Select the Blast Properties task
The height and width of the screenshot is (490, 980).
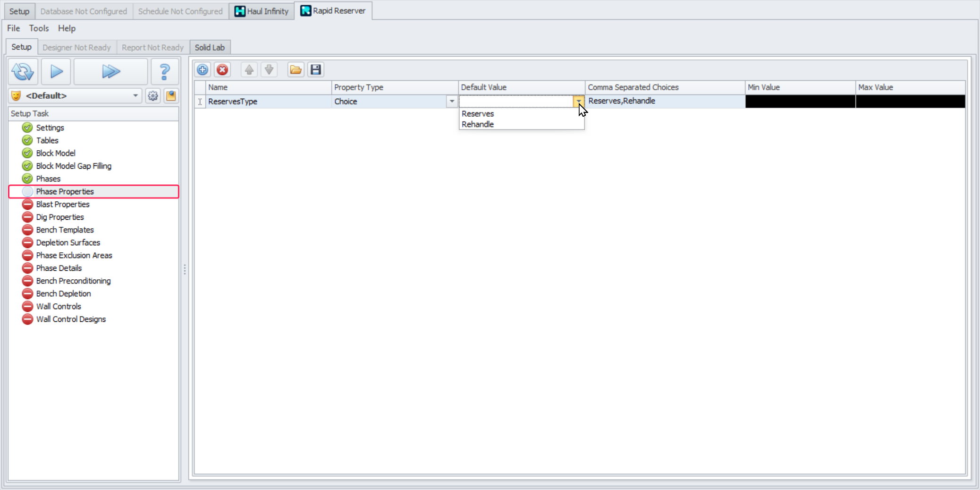coord(63,204)
